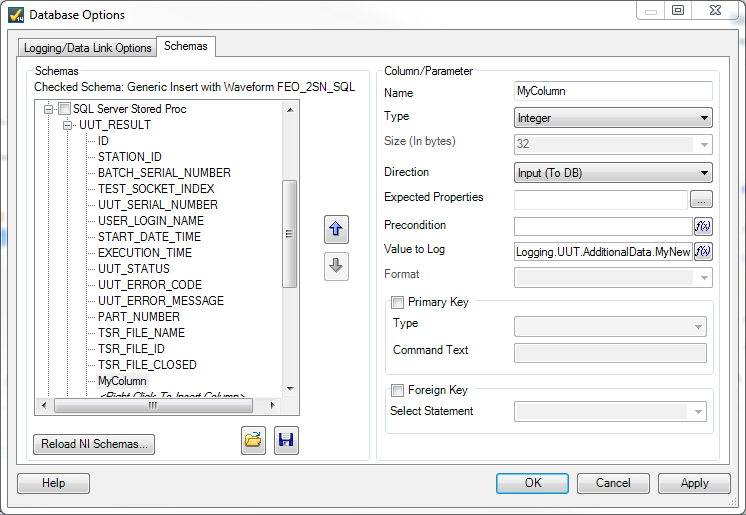Enable the Primary Key checkbox

pyautogui.click(x=398, y=302)
